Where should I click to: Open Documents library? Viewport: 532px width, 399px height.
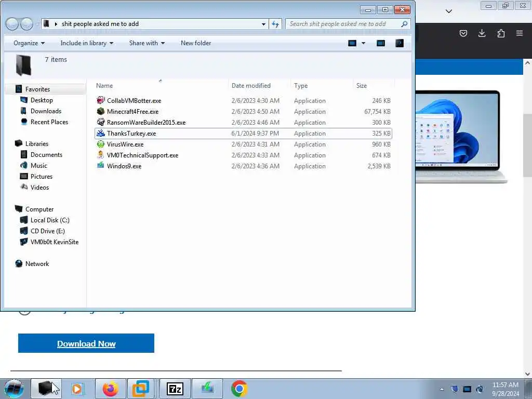coord(46,155)
